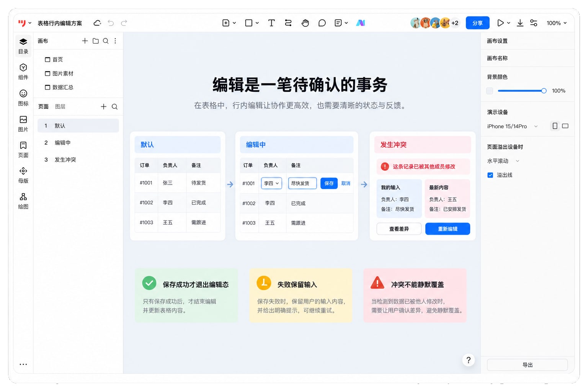Download the project via download icon
This screenshot has width=588, height=392.
(520, 23)
